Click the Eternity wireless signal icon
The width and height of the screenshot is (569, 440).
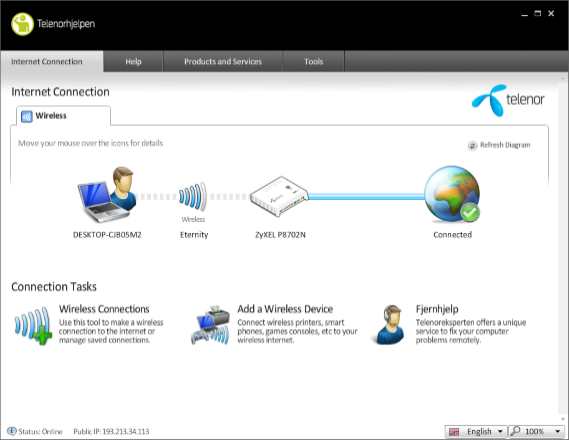(193, 197)
